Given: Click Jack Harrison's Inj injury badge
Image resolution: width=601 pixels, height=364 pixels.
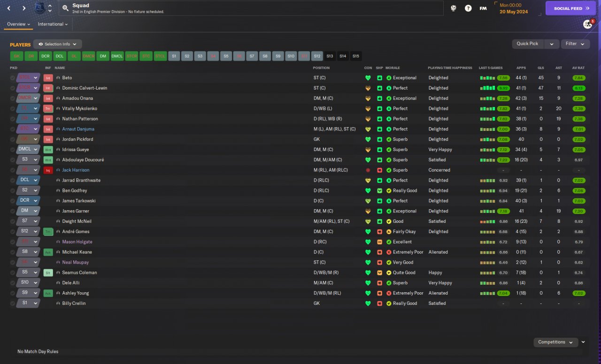Looking at the screenshot, I should tap(48, 170).
